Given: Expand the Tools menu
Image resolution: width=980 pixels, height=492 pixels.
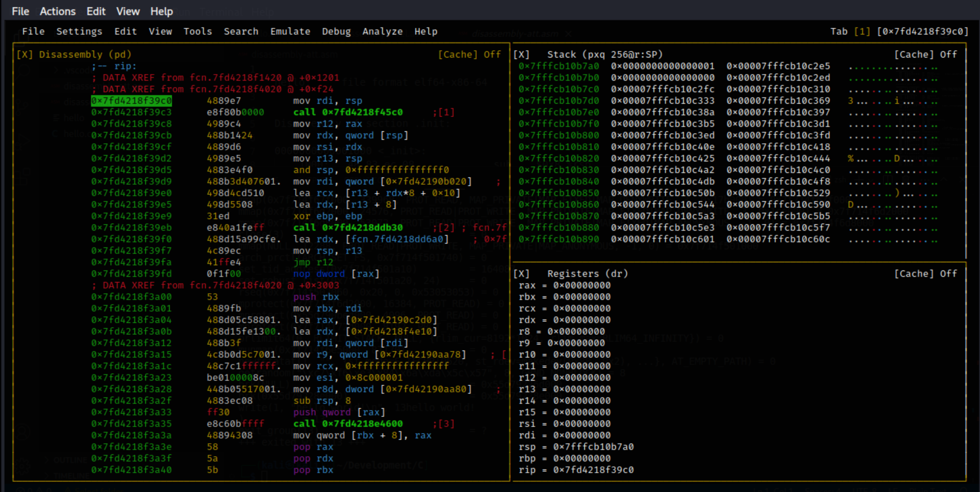Looking at the screenshot, I should click(198, 31).
